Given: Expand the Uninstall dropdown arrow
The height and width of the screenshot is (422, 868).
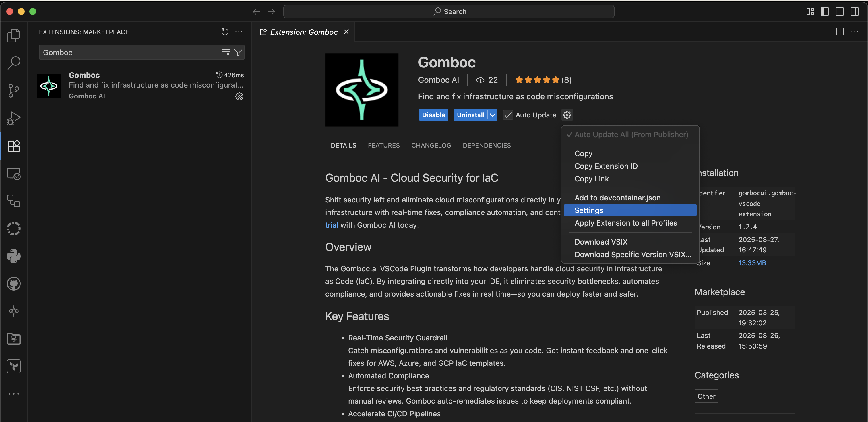Looking at the screenshot, I should (493, 115).
